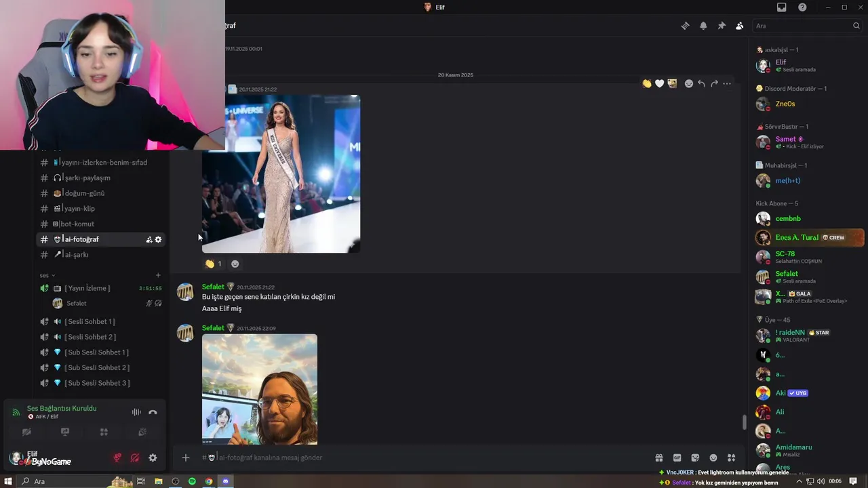Disconnect from voice with hang-up icon
The height and width of the screenshot is (488, 868).
click(153, 412)
